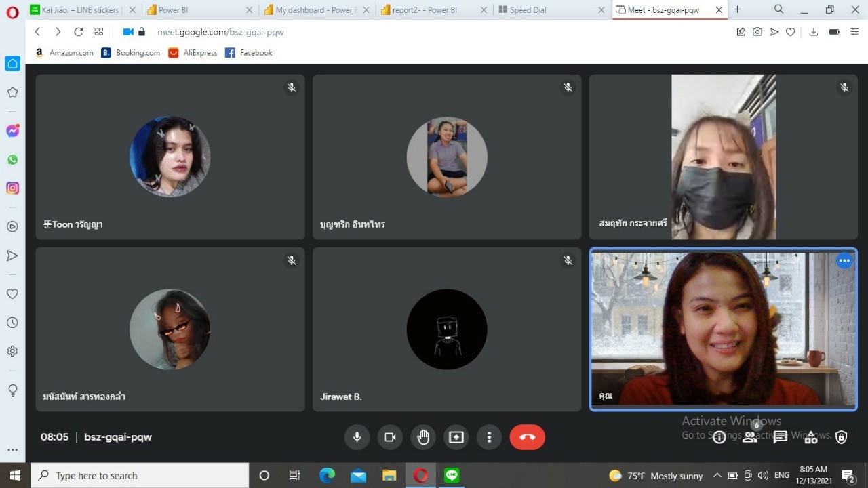
Task: Switch to My dashboard Power BI tab
Action: (x=312, y=10)
